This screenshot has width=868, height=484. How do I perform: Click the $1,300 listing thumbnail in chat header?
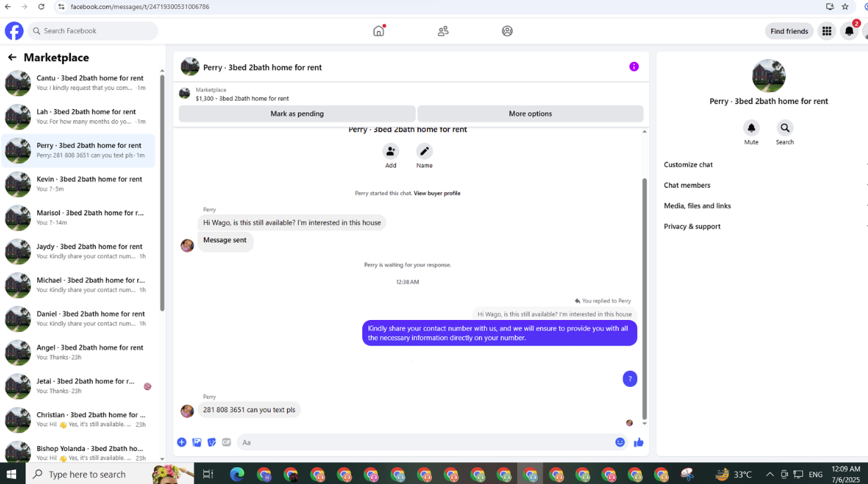[x=185, y=94]
